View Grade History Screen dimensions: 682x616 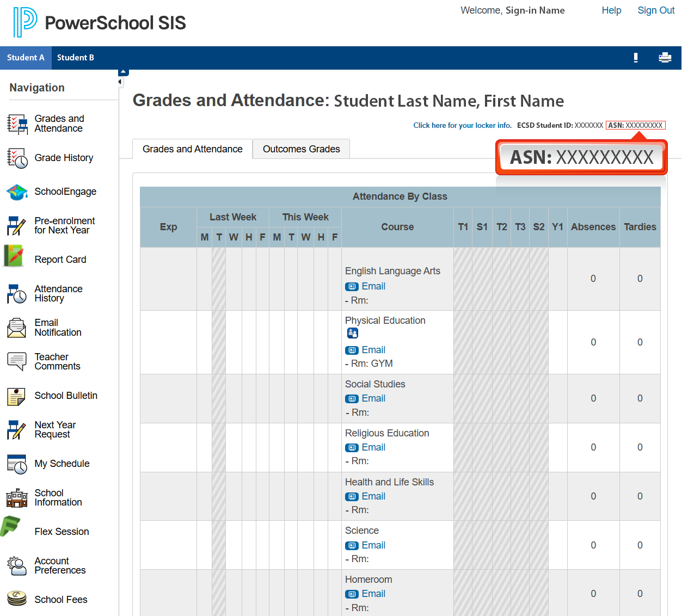[64, 158]
